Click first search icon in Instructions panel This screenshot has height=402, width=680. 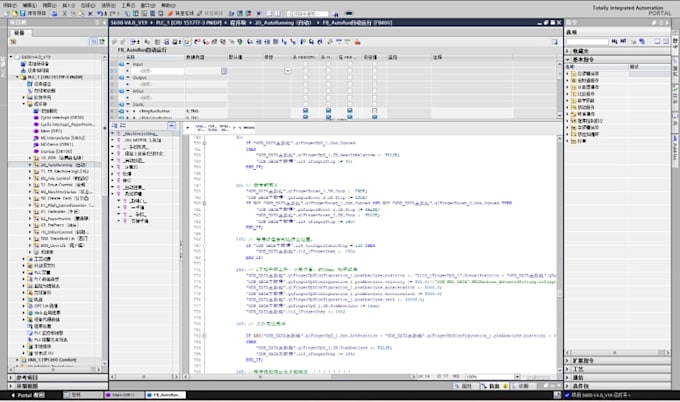coord(614,41)
